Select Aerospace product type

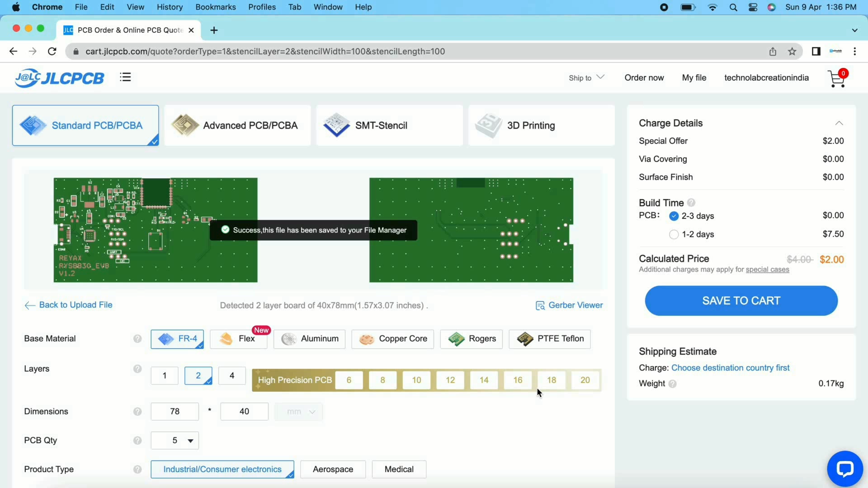pos(333,469)
